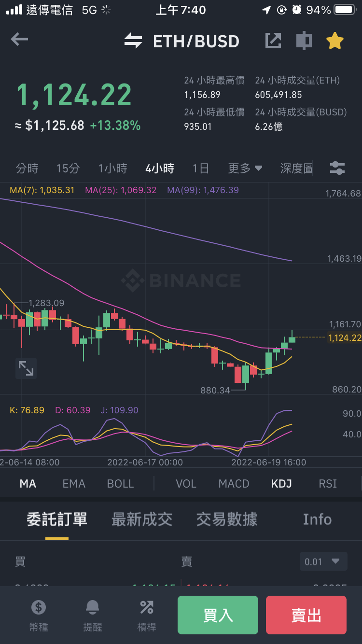
Task: Open the 槓桿 margin icon
Action: 147,607
